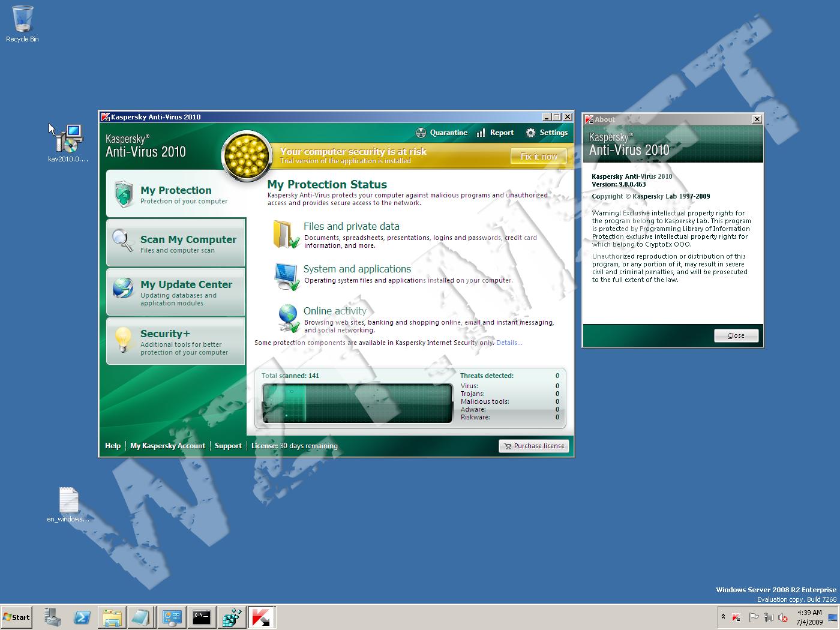The image size is (840, 630).
Task: Switch to the Notepad taskbar item
Action: (142, 617)
